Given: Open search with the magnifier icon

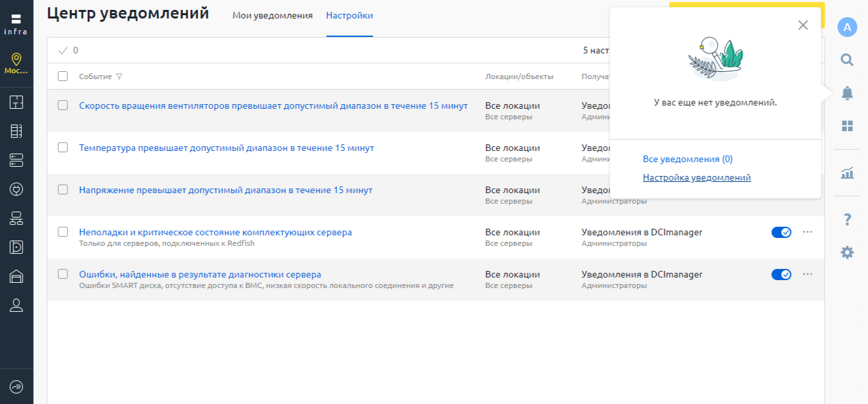Looking at the screenshot, I should point(847,60).
